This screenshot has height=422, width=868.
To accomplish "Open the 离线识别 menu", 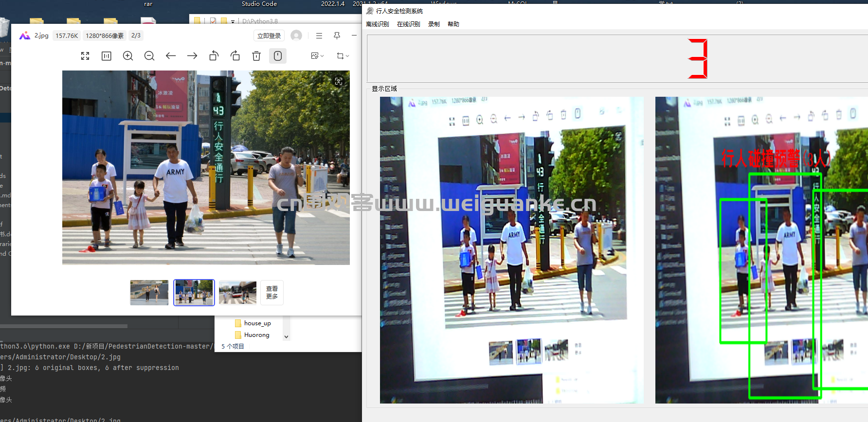I will pyautogui.click(x=378, y=24).
